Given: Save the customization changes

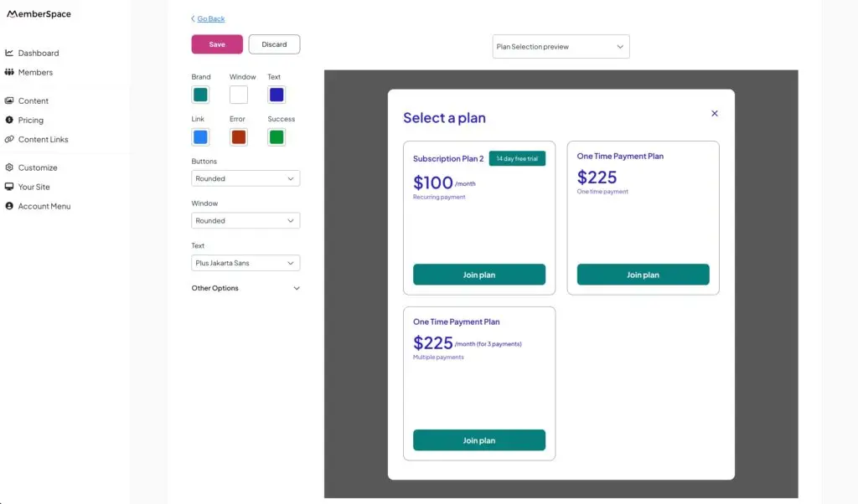Looking at the screenshot, I should pos(217,44).
